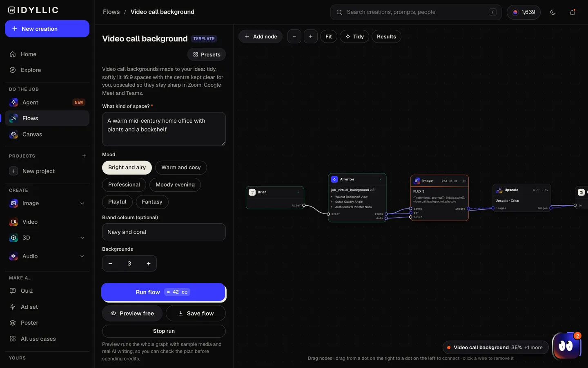Tidy the node layout

(354, 37)
